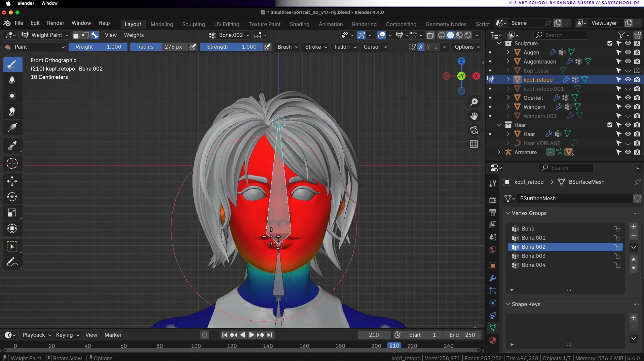This screenshot has width=644, height=361.
Task: Disable render for Wimpern camera icon
Action: point(637,107)
